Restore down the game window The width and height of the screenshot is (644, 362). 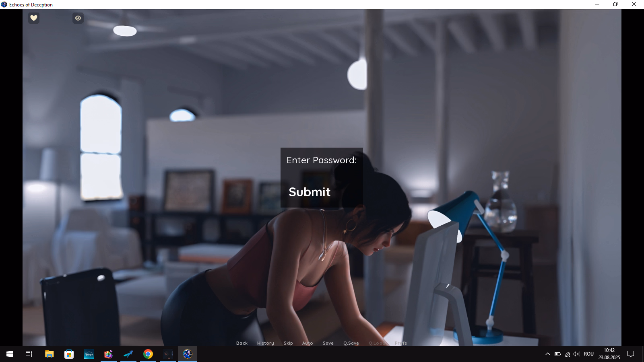[615, 4]
